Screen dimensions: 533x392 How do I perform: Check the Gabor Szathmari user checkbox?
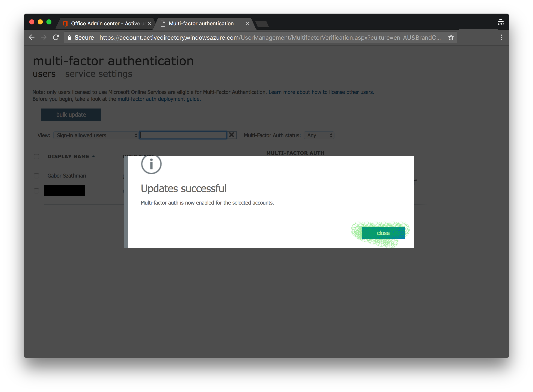click(36, 175)
